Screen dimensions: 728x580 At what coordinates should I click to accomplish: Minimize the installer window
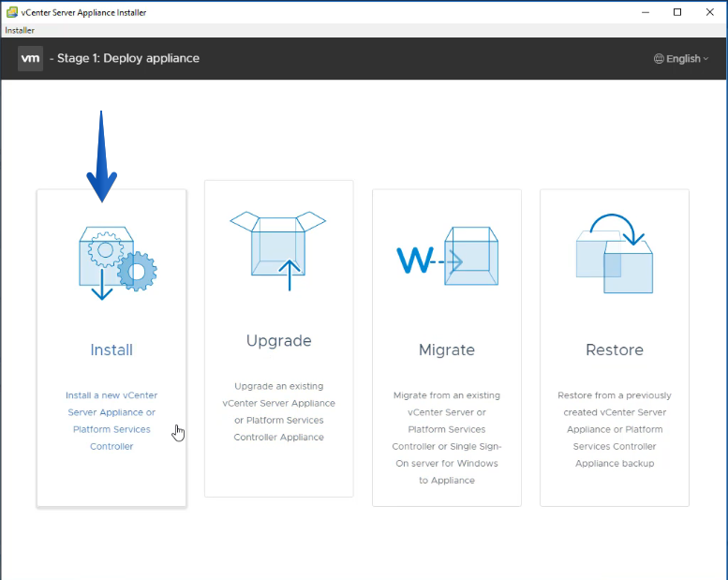coord(646,12)
